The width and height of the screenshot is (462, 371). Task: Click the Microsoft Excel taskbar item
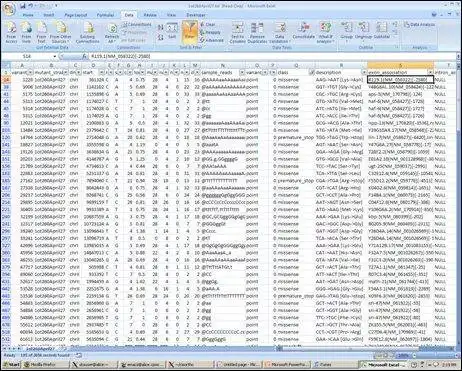(384, 365)
